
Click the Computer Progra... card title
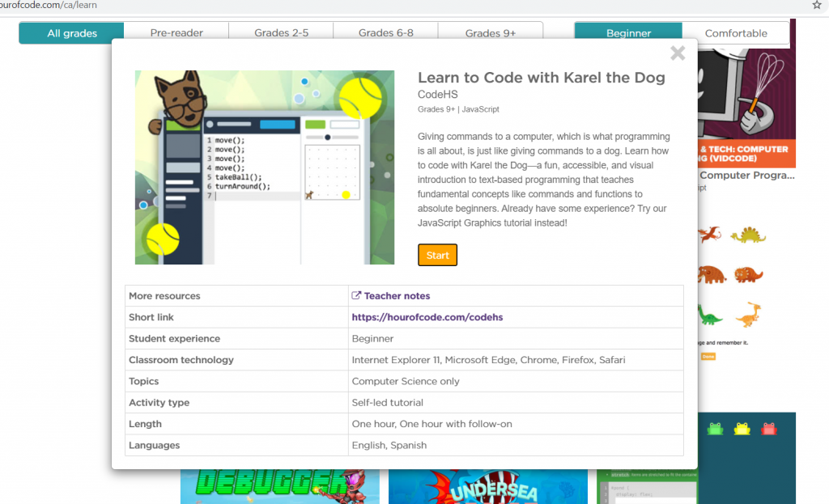(x=746, y=176)
